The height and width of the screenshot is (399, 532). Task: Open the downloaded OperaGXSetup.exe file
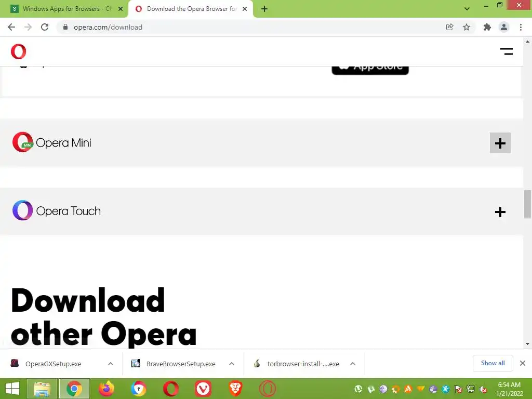click(54, 364)
